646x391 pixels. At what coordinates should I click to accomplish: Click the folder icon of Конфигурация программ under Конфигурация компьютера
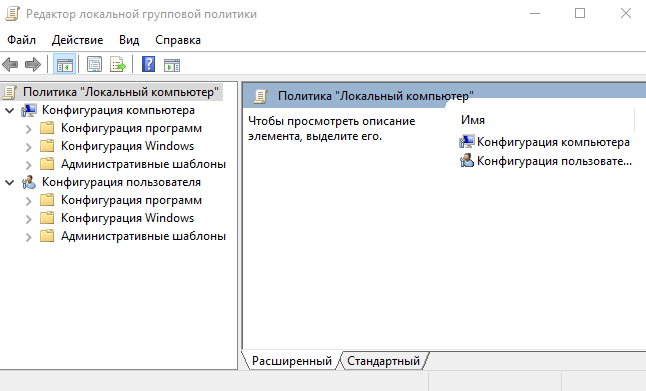click(x=47, y=128)
